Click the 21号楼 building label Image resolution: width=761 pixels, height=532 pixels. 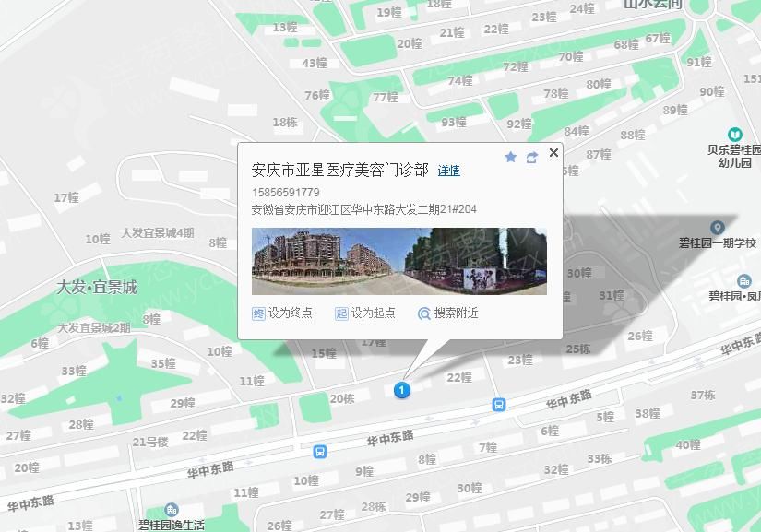click(150, 443)
